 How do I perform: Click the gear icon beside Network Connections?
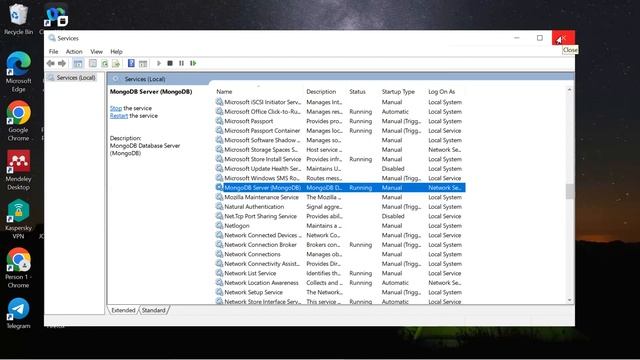pos(219,254)
